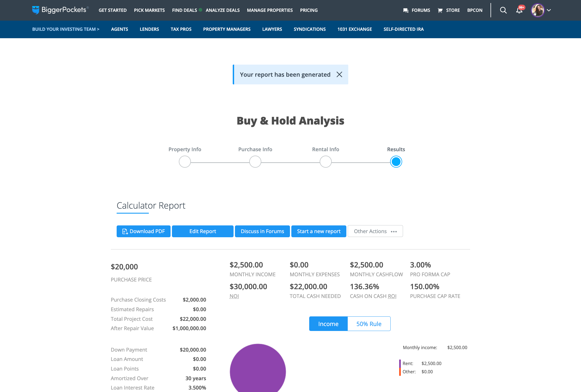Click the Cash on Cash ROI label

click(373, 296)
